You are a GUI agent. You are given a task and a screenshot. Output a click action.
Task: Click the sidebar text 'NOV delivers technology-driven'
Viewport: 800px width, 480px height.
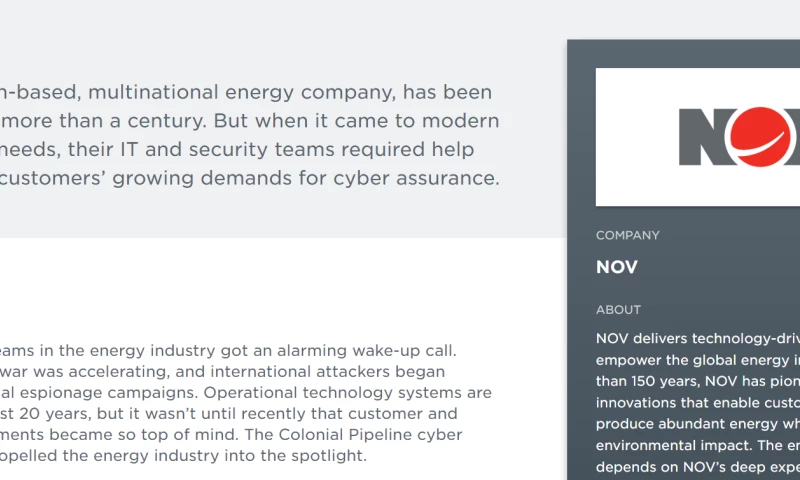(697, 338)
